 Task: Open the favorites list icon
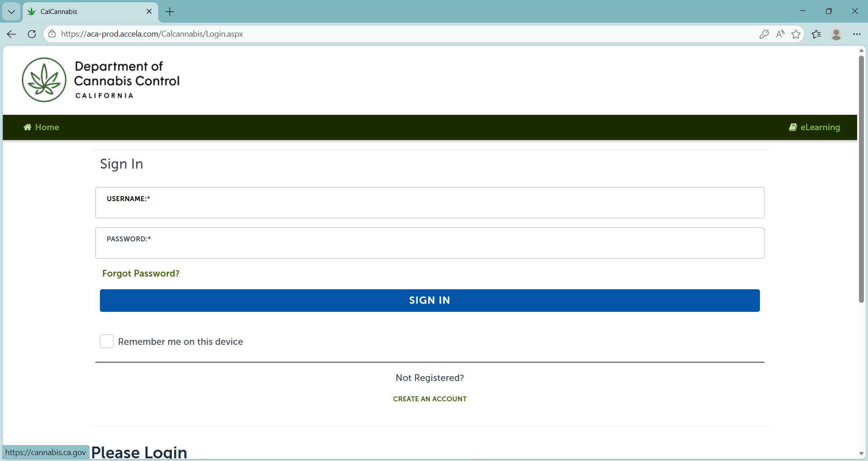(816, 34)
